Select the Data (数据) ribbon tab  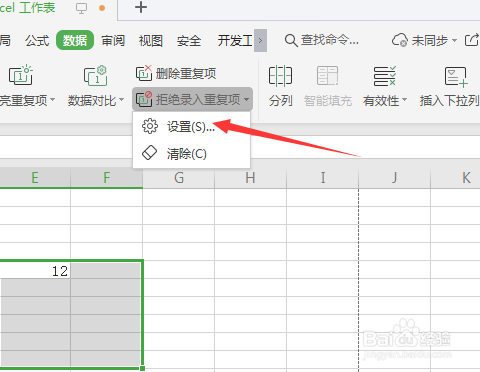pos(75,40)
